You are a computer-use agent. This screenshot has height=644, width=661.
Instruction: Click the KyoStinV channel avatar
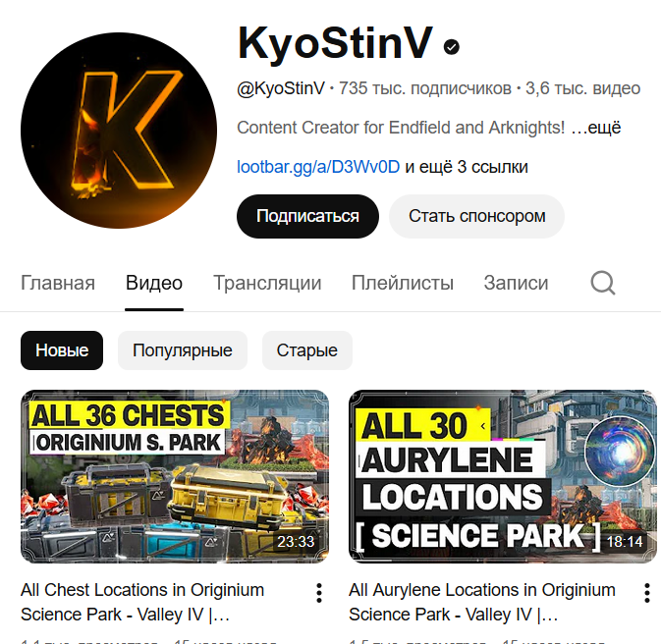[119, 131]
